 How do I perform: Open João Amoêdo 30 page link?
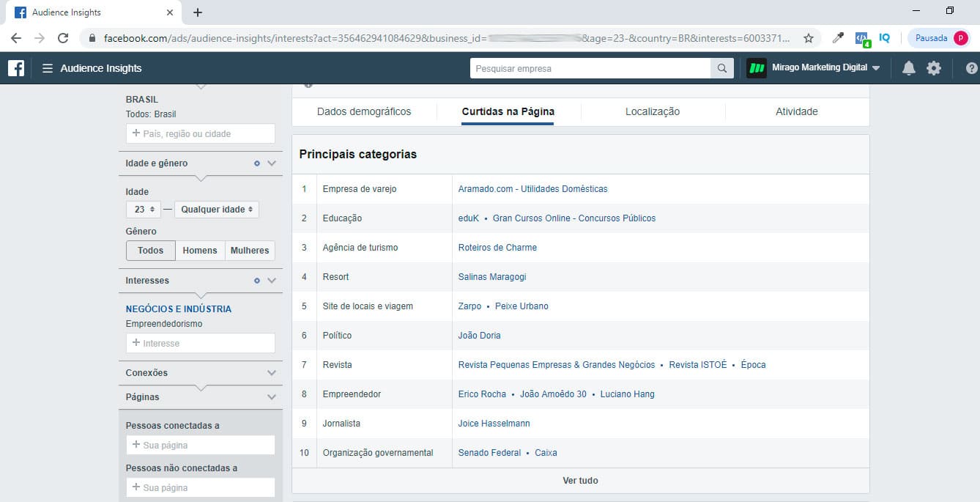(x=553, y=394)
